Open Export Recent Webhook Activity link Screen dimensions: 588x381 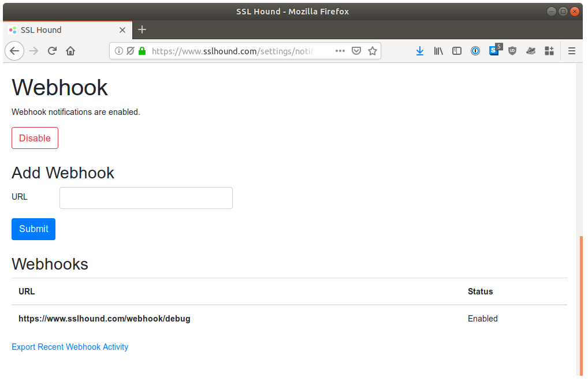[x=70, y=347]
